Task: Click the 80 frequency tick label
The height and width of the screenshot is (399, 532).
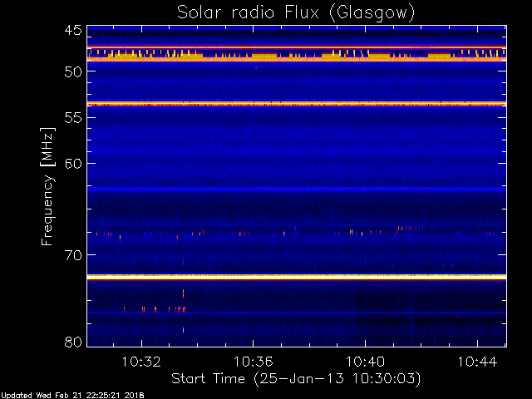Action: click(x=73, y=342)
